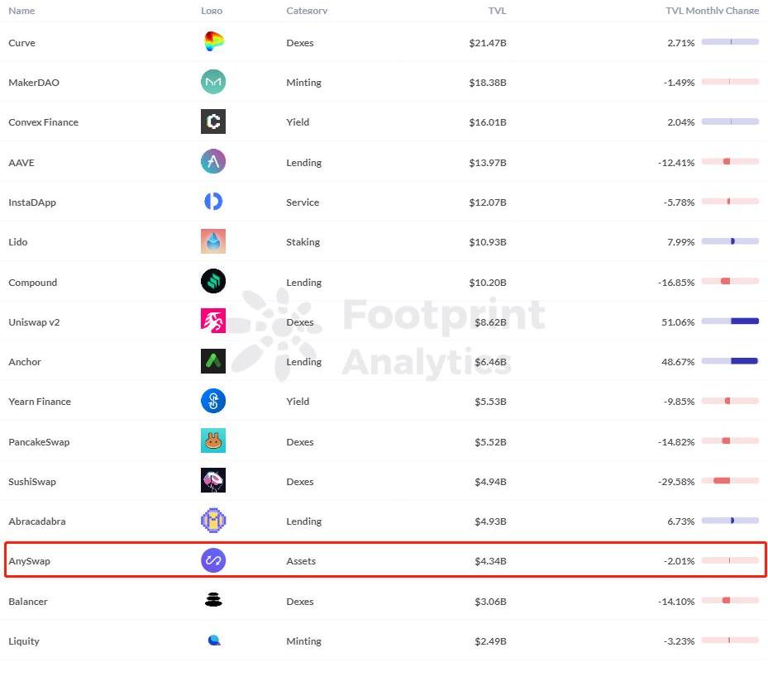
Task: Sort by TVL column header
Action: tap(497, 11)
